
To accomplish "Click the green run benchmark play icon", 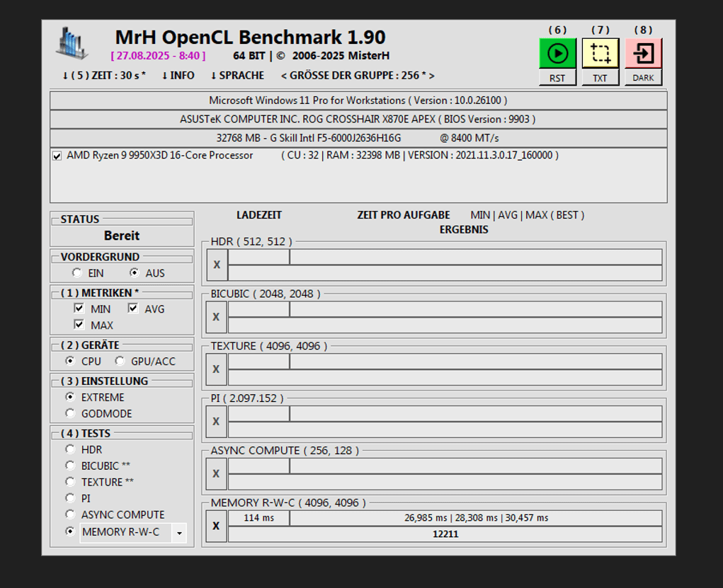I will click(x=557, y=54).
